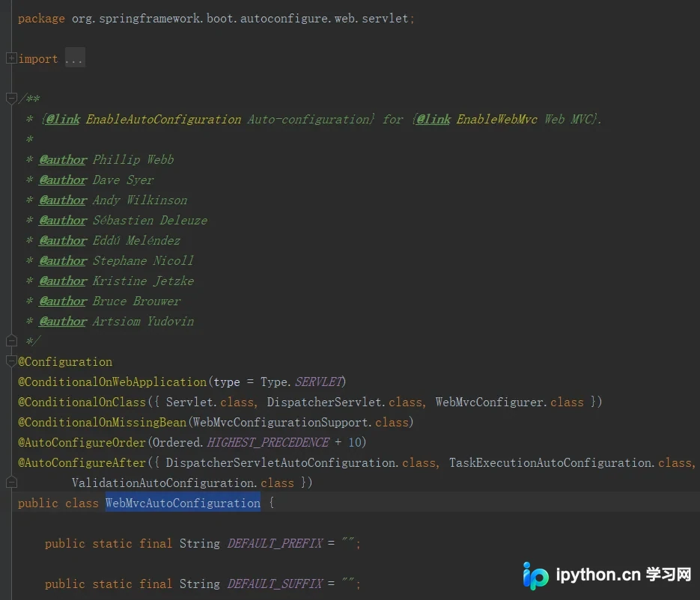Click author name Andy Wilkinson

coord(140,200)
